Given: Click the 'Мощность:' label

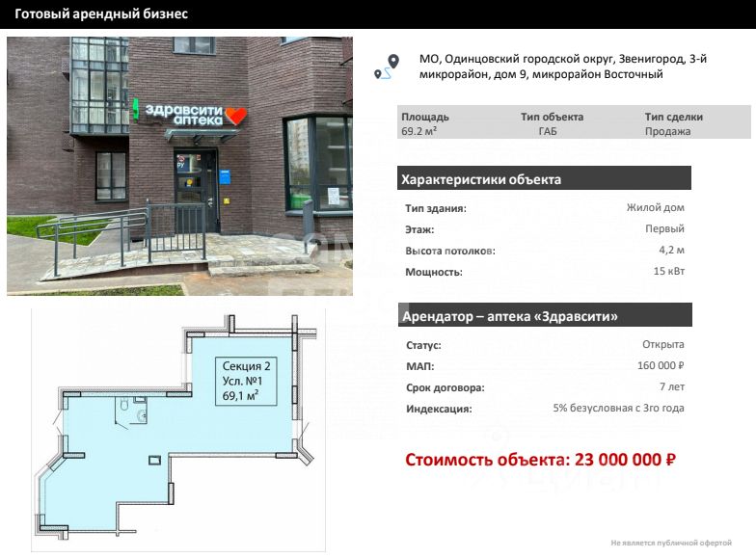Looking at the screenshot, I should coord(434,272).
